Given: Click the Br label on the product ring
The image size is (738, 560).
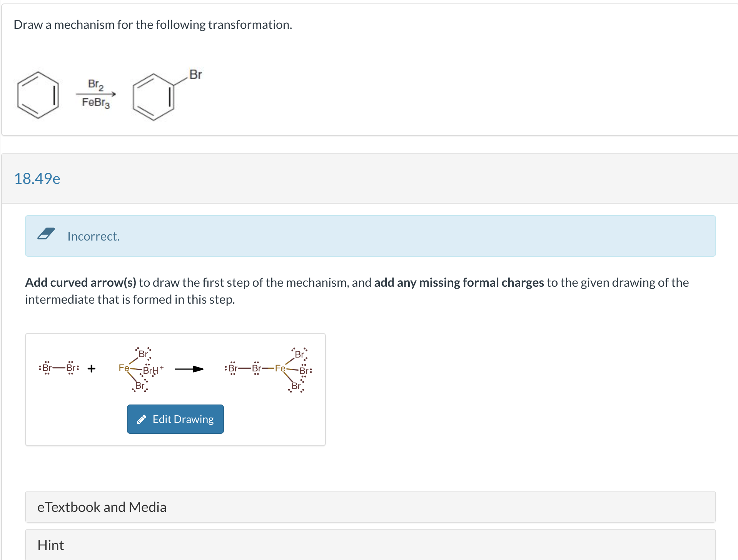Looking at the screenshot, I should pyautogui.click(x=195, y=75).
